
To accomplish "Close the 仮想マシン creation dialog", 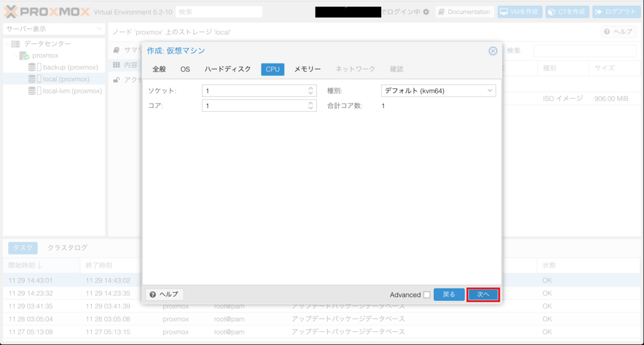I will pos(493,51).
